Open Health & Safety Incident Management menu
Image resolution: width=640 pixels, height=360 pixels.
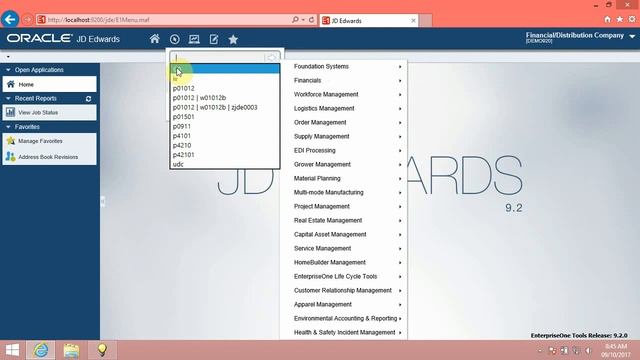click(x=344, y=332)
